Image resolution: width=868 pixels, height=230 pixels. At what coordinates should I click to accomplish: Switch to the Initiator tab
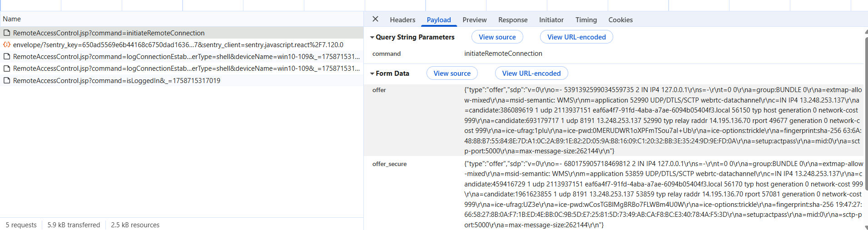[551, 20]
